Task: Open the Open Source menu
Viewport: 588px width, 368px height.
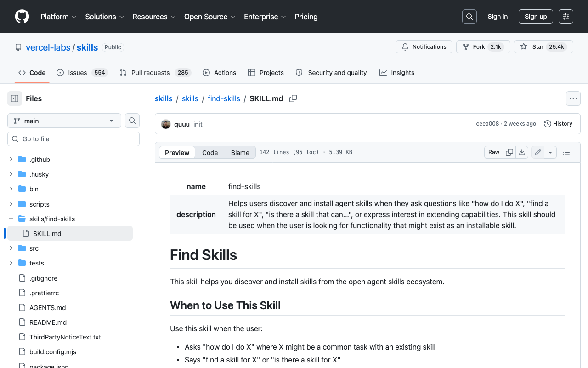Action: tap(210, 17)
